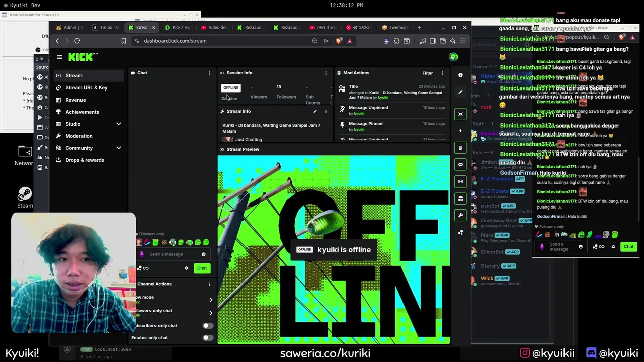The image size is (644, 362).
Task: Open Filter in Mod Actions
Action: click(428, 73)
